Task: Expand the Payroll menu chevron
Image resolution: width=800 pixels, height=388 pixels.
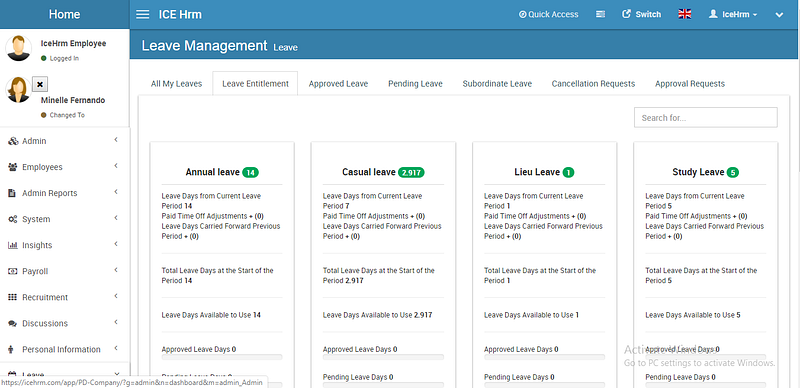Action: (x=116, y=270)
